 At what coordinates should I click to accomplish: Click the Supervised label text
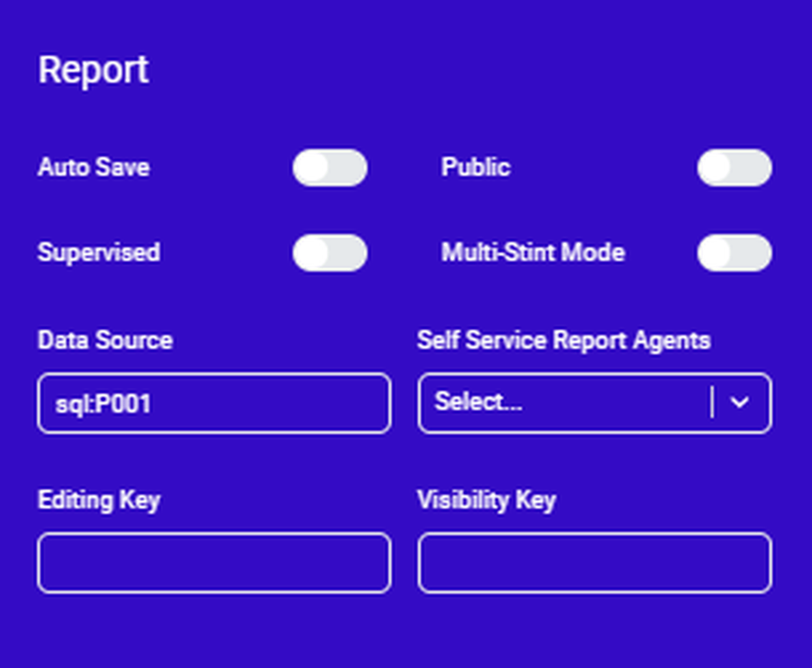[99, 252]
